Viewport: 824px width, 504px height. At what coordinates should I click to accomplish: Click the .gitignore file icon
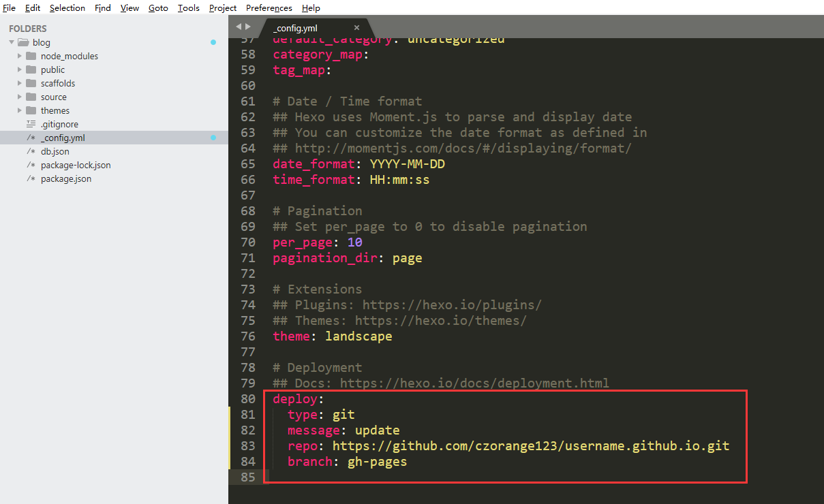(x=31, y=124)
